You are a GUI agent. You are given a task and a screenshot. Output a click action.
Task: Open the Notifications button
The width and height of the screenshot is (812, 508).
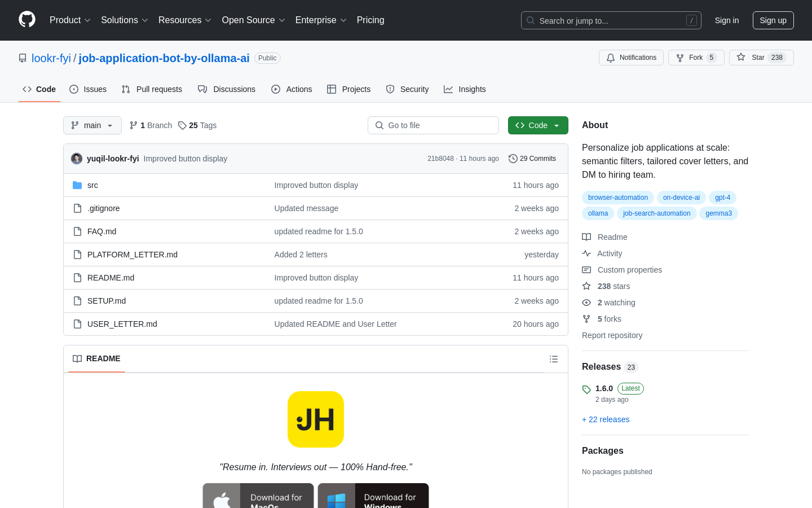click(631, 58)
